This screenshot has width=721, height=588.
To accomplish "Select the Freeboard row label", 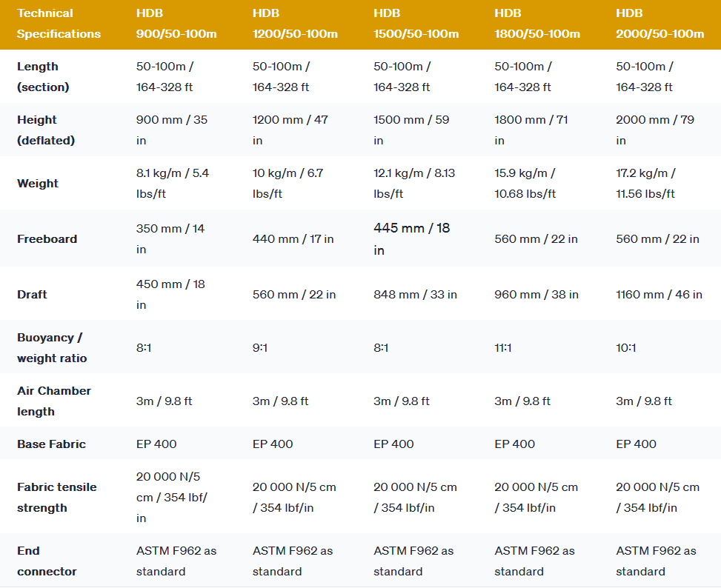I will click(47, 239).
